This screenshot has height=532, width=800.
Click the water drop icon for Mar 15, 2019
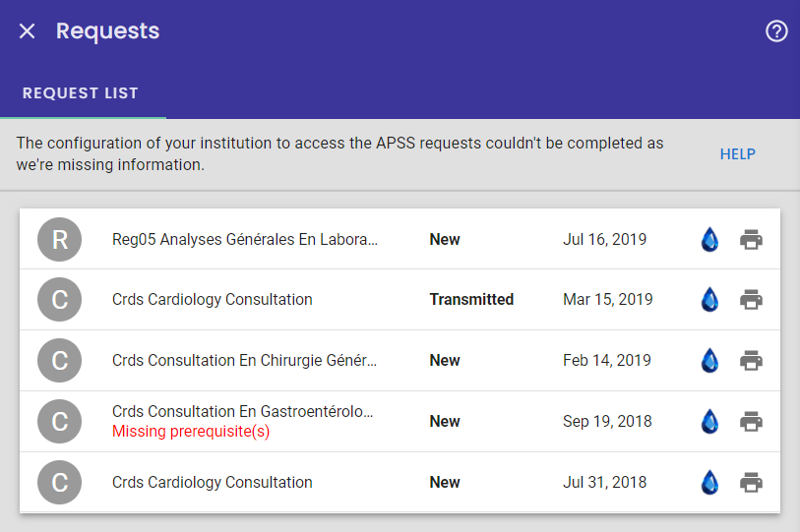709,299
